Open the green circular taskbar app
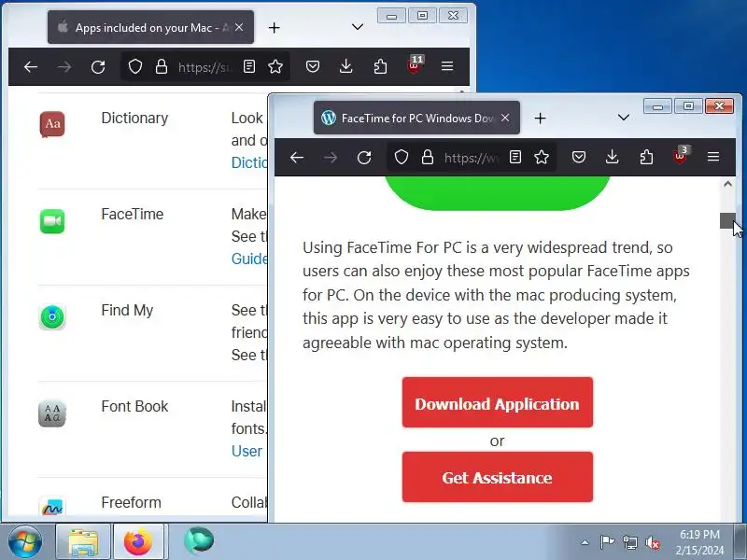Viewport: 747px width, 560px height. tap(199, 541)
